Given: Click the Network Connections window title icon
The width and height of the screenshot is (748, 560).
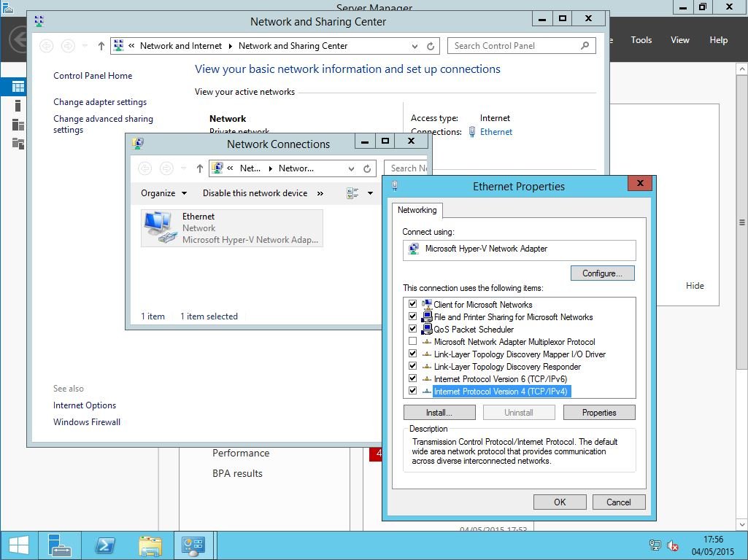Looking at the screenshot, I should coord(139,143).
